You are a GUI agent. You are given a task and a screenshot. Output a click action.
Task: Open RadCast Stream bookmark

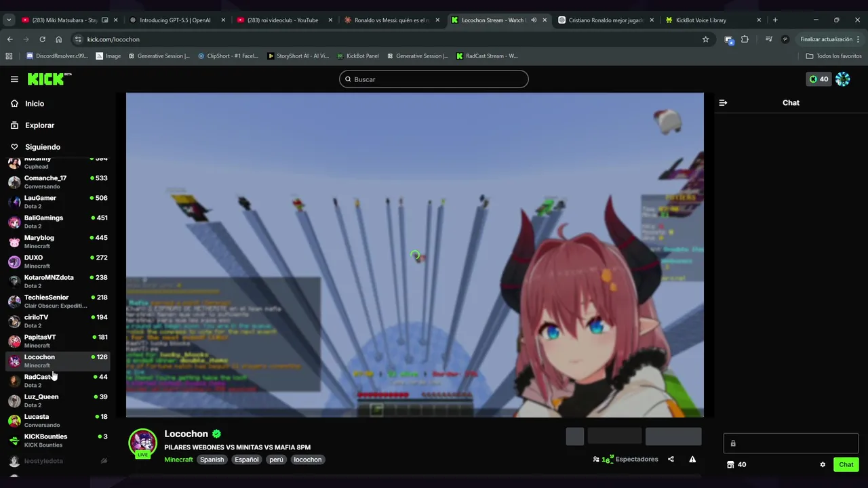pyautogui.click(x=486, y=56)
